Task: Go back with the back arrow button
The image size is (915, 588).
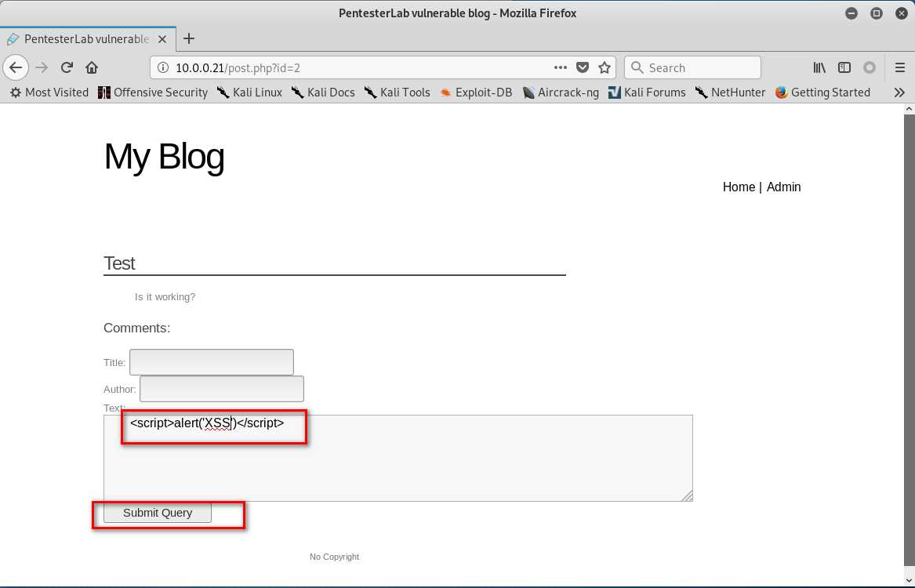Action: click(x=16, y=67)
